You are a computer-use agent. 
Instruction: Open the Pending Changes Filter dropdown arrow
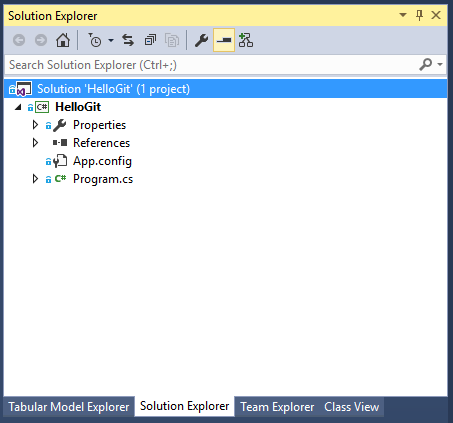[111, 41]
